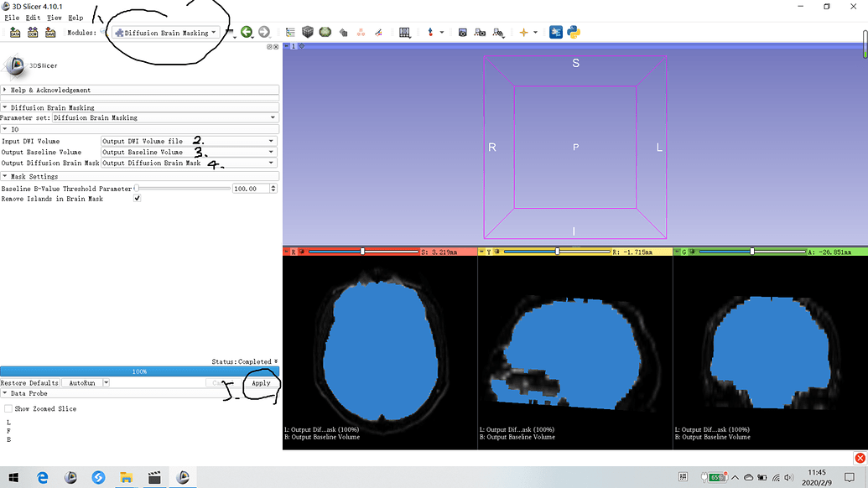Screen dimensions: 868x488
Task: Click the Save data toolbar icon
Action: pos(50,33)
